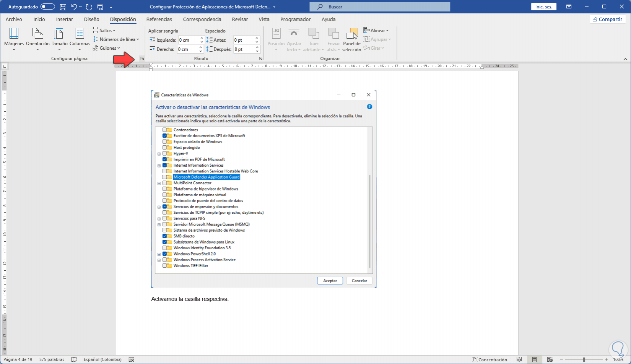Viewport: 631px width, 364px height.
Task: Open the Orientación page orientation menu
Action: 38,39
